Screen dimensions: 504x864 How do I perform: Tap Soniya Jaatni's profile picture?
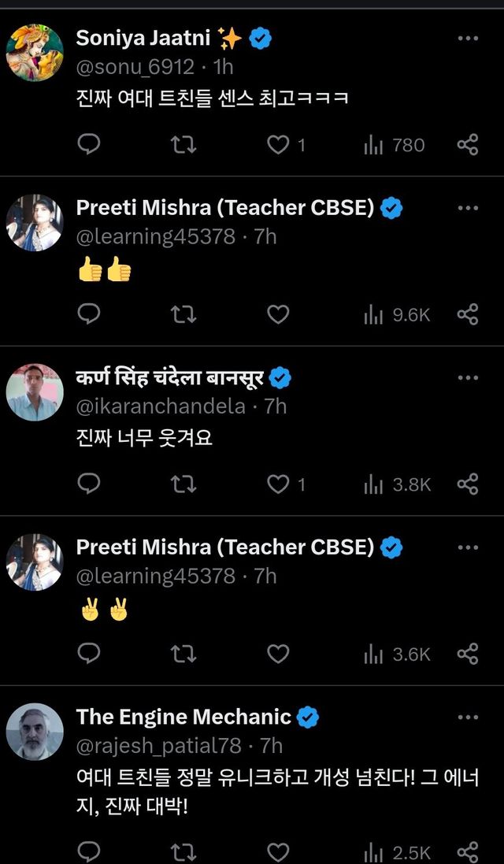(x=35, y=52)
